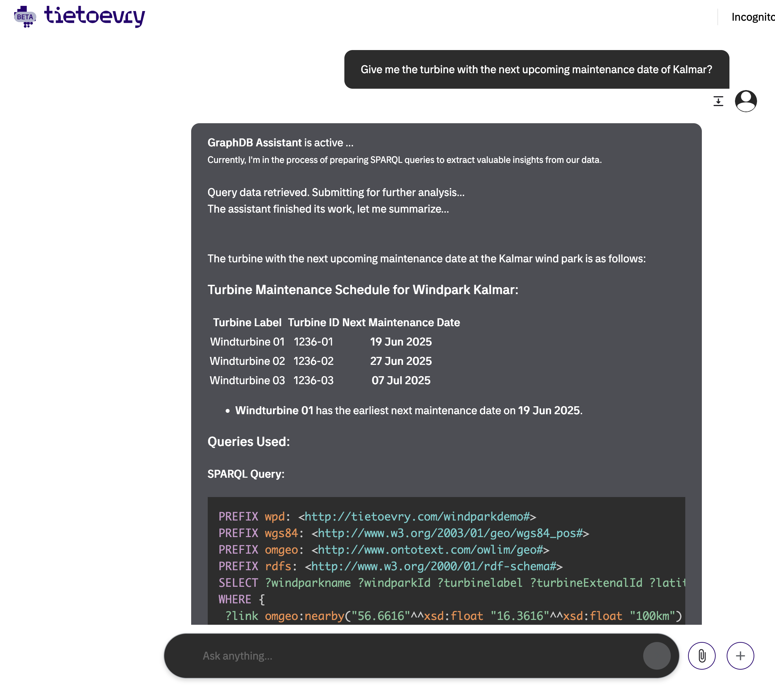Select turbine ID 1236-02 cell
The image size is (775, 700).
pos(313,361)
